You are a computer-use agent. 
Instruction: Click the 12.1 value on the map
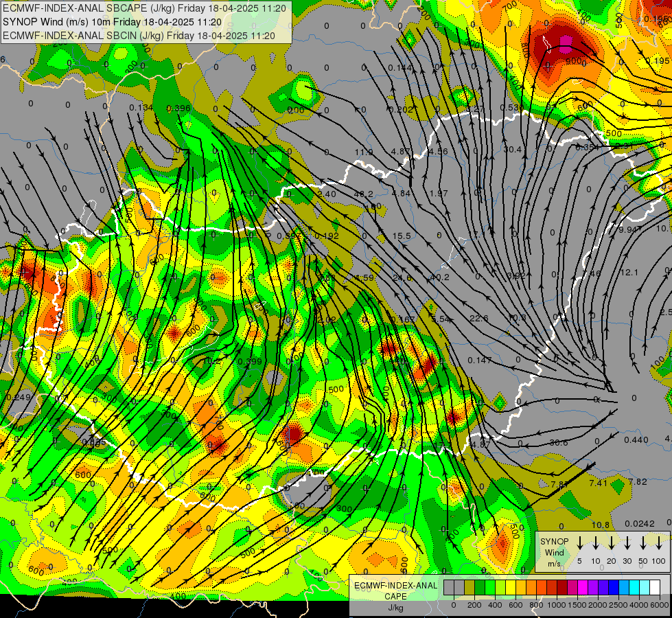coord(629,273)
